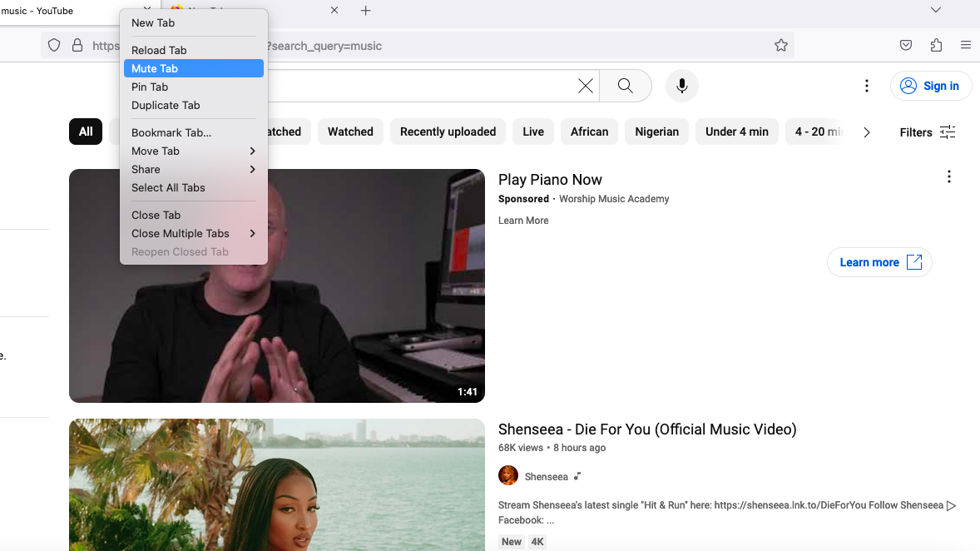This screenshot has height=551, width=980.
Task: Bookmark this page with the star icon
Action: [x=780, y=45]
